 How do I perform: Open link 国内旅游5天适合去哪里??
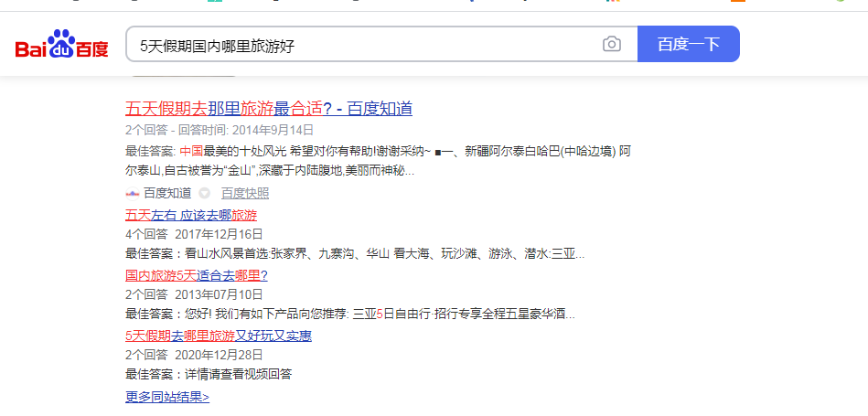coord(197,275)
